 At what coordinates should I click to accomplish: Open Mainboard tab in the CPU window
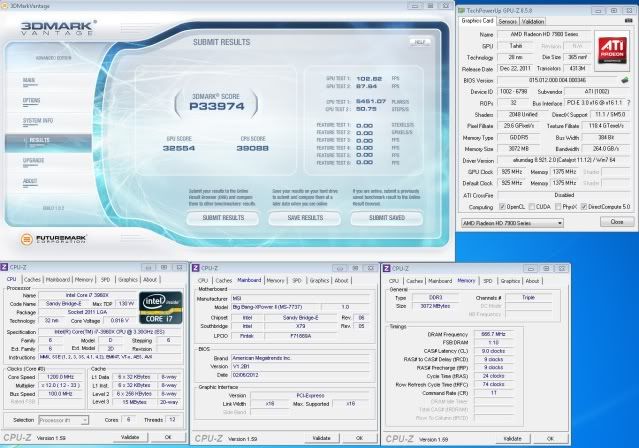tap(57, 279)
